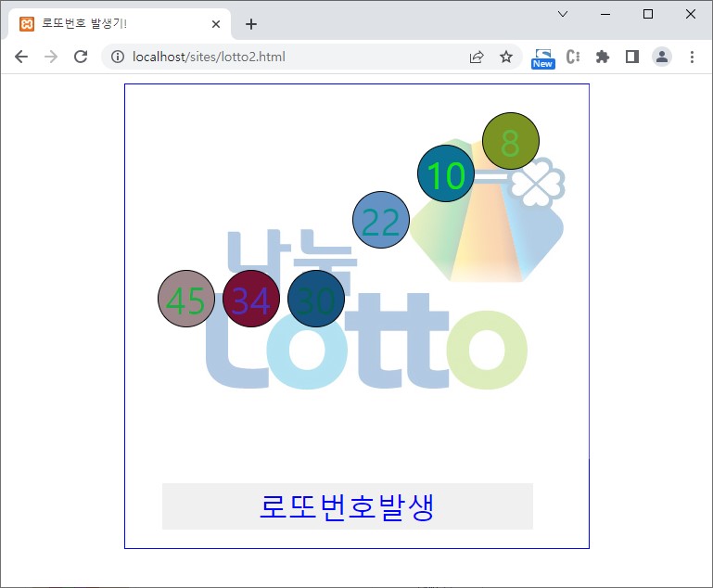This screenshot has width=713, height=588.
Task: Open the extension with New badge
Action: pyautogui.click(x=543, y=58)
